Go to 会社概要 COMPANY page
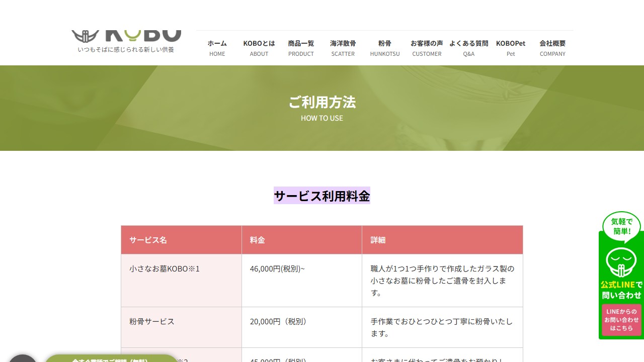The height and width of the screenshot is (362, 644). tap(552, 48)
